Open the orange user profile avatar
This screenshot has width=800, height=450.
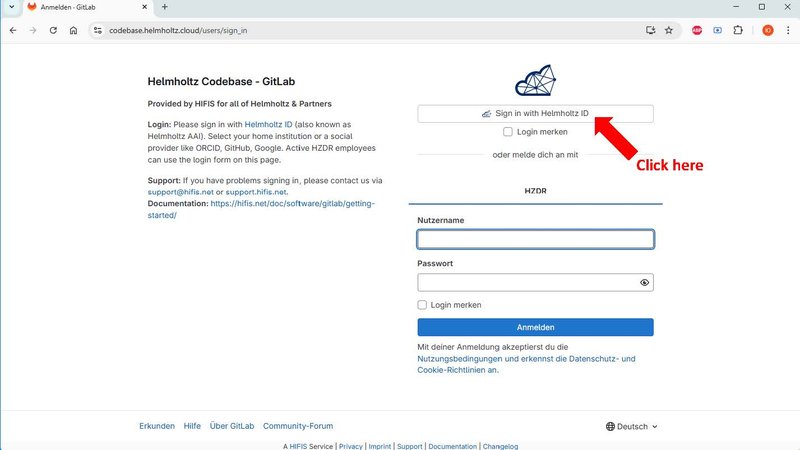(768, 31)
